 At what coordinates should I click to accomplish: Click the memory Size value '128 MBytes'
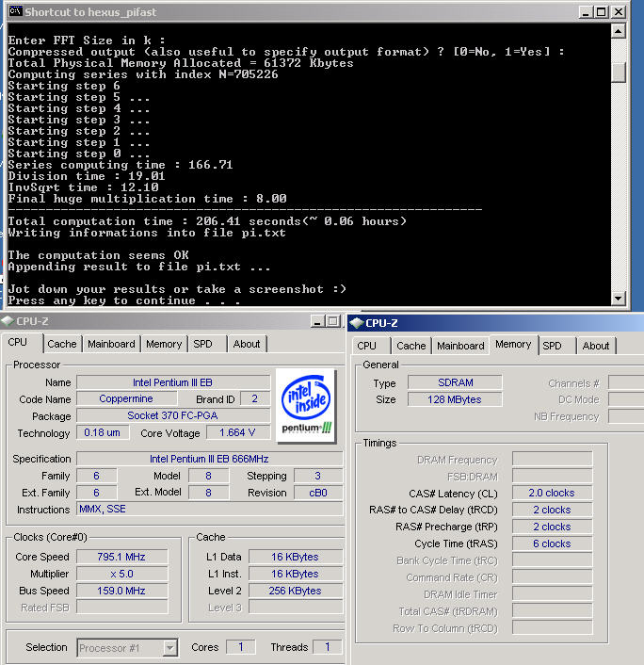[456, 399]
